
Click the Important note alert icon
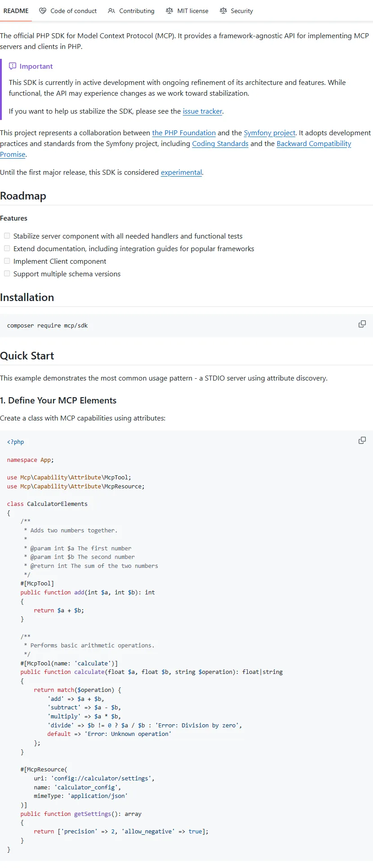[13, 66]
